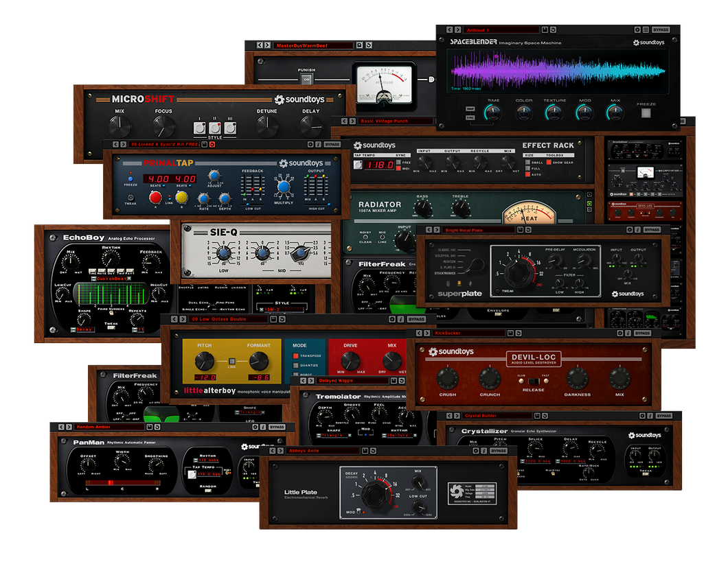Viewport: 728px width, 562px height.
Task: Toggle the Punish ON switch
Action: click(306, 80)
